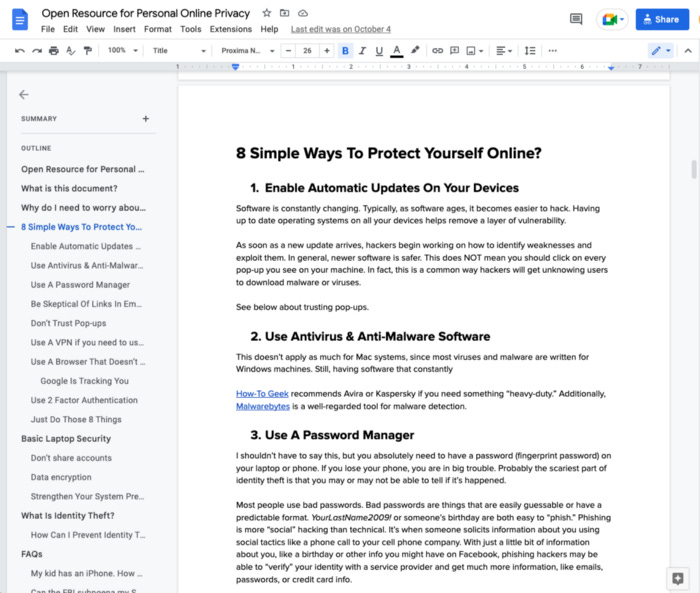Open the Format menu

(x=158, y=29)
